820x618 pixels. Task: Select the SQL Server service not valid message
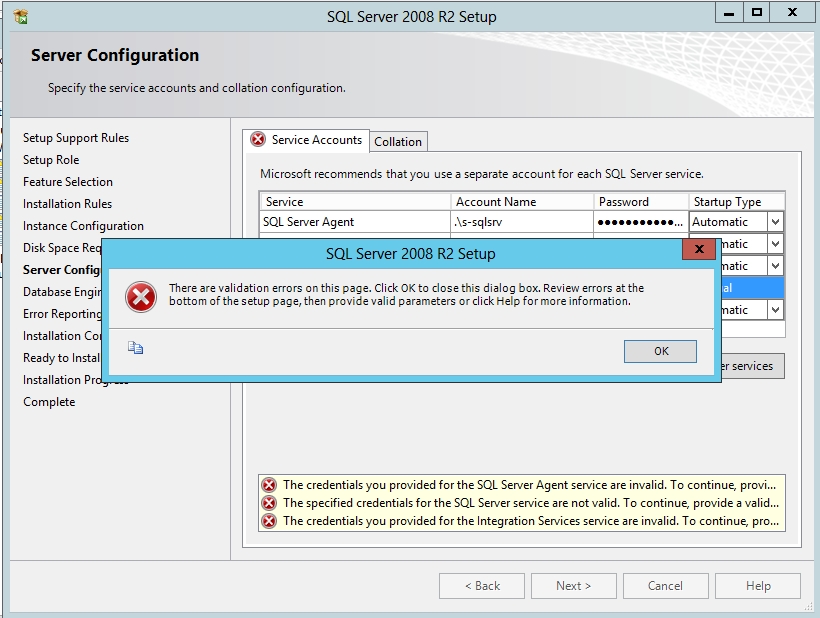click(x=531, y=503)
